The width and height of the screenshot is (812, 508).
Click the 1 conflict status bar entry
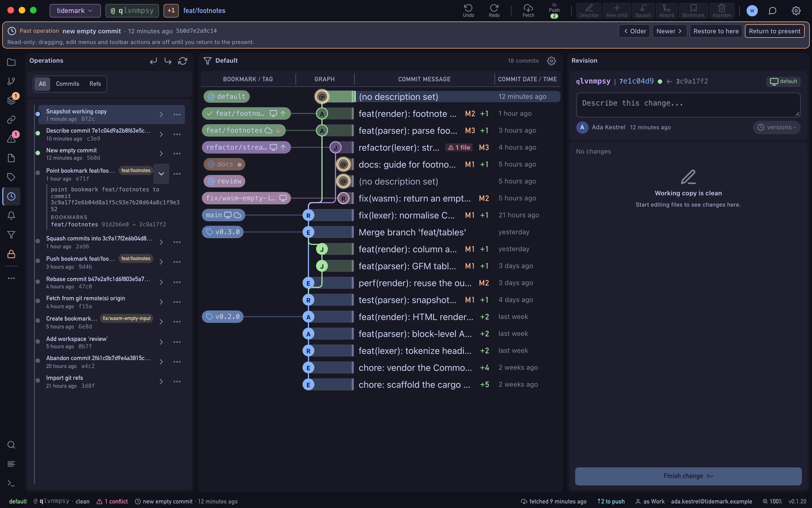112,501
